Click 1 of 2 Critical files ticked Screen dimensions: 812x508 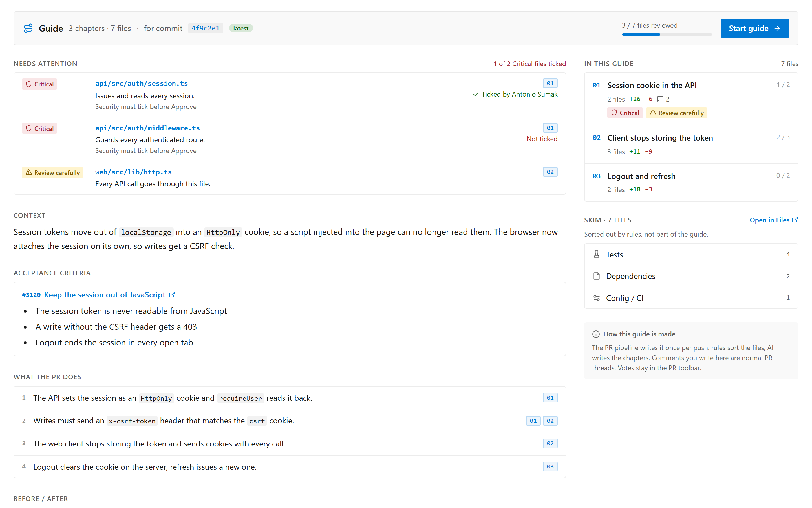coord(529,63)
